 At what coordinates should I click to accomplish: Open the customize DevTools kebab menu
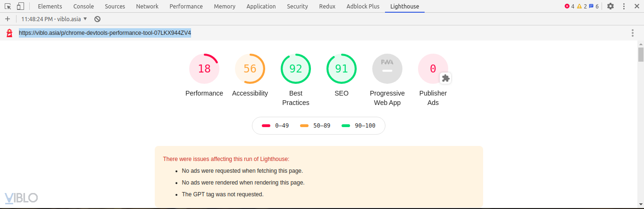[x=624, y=7]
